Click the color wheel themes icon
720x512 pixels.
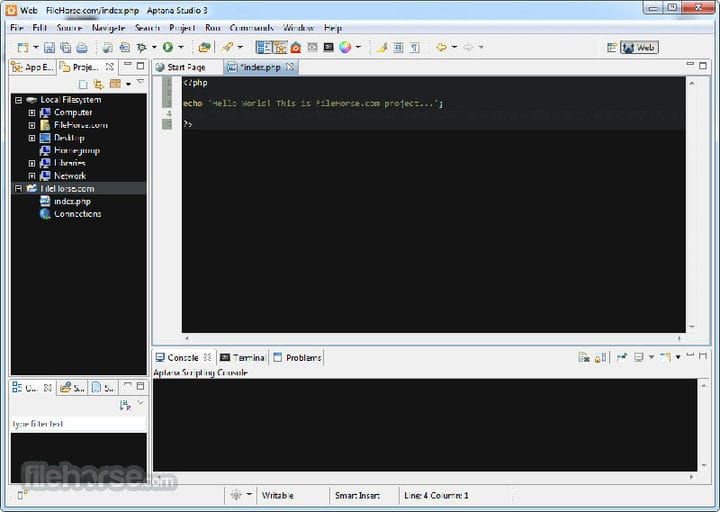[x=345, y=47]
